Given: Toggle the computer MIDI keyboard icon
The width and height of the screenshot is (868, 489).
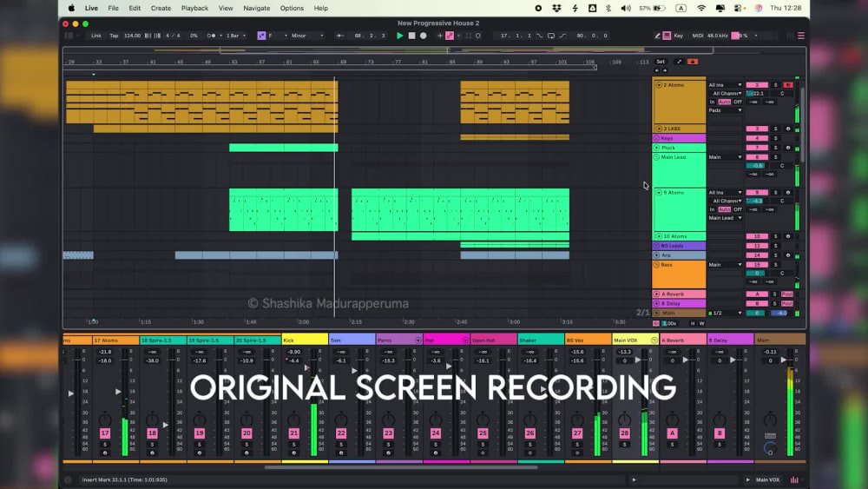Looking at the screenshot, I should click(667, 36).
